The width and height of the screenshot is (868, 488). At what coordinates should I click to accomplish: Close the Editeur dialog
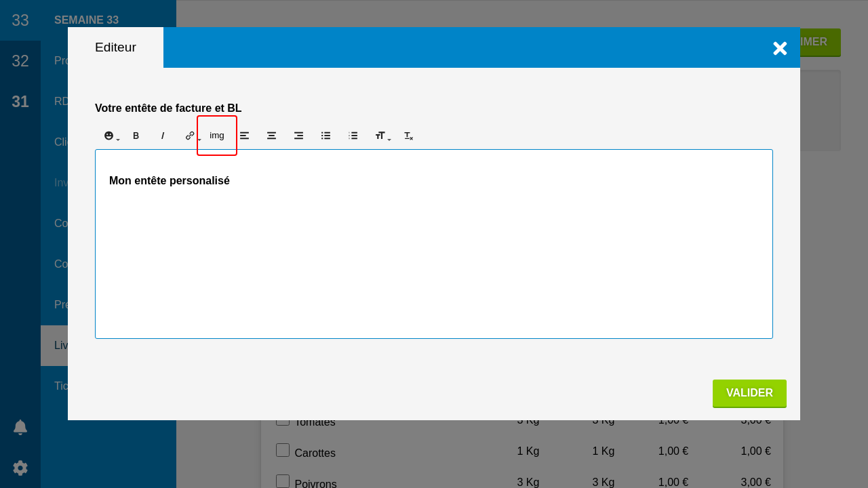780,48
